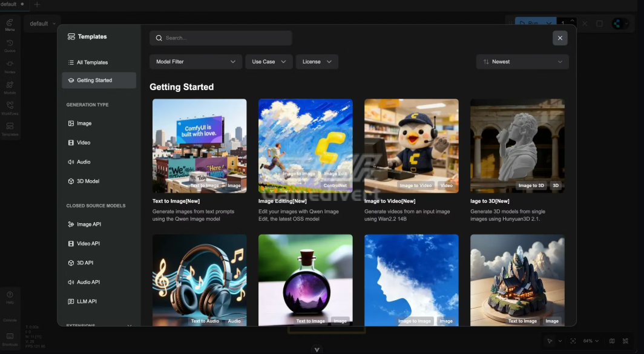The height and width of the screenshot is (354, 644).
Task: Click the Image to Video[New] title
Action: [390, 202]
